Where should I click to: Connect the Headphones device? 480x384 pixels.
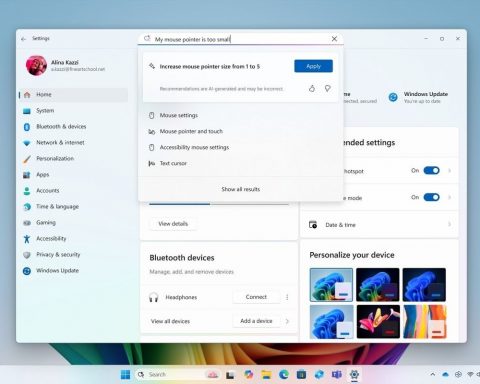(256, 297)
